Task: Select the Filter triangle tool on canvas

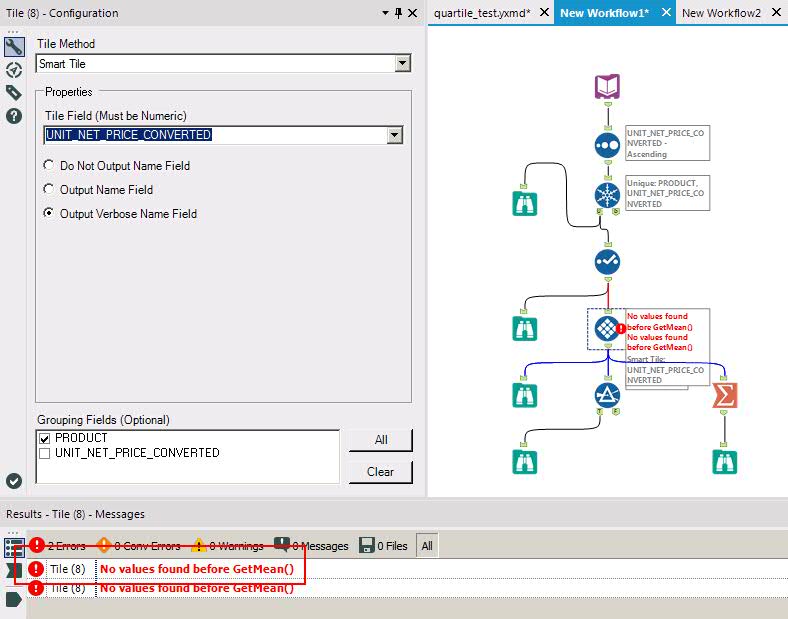Action: pos(608,395)
